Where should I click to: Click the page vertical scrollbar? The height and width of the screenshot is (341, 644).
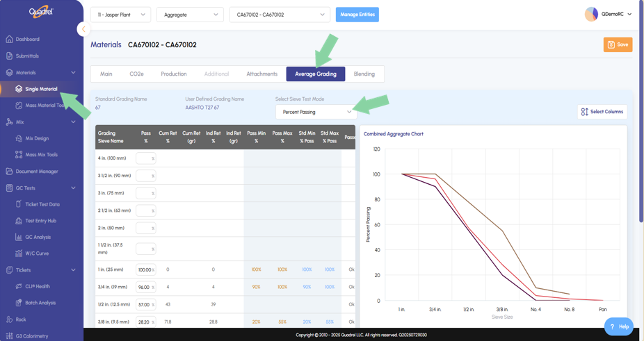(x=641, y=111)
